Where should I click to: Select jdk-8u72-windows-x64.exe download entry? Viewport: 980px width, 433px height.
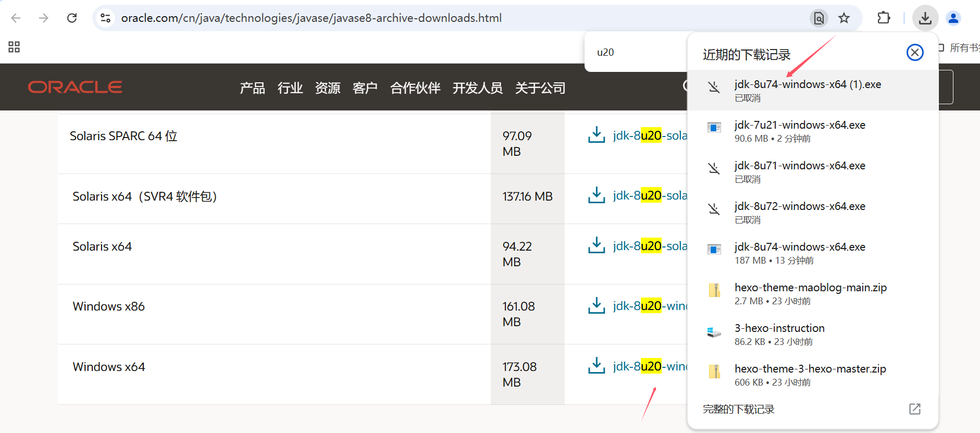813,212
